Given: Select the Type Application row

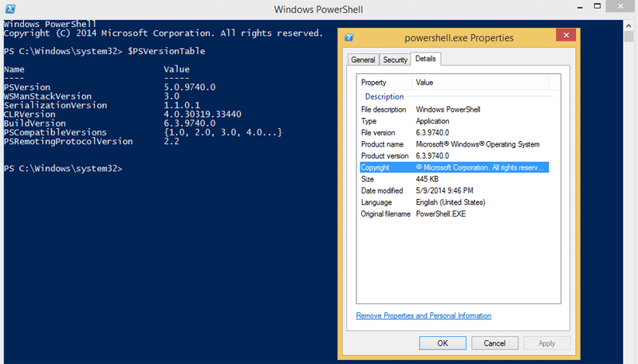Looking at the screenshot, I should pos(454,121).
